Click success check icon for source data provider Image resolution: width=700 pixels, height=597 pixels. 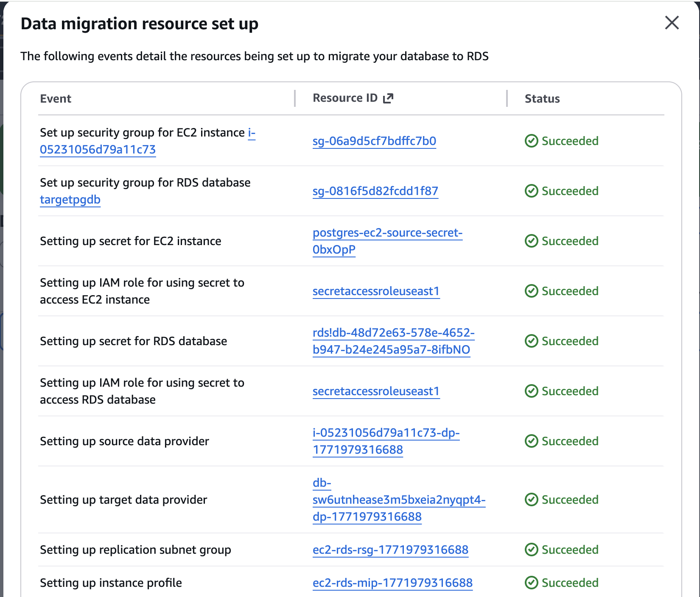[531, 441]
